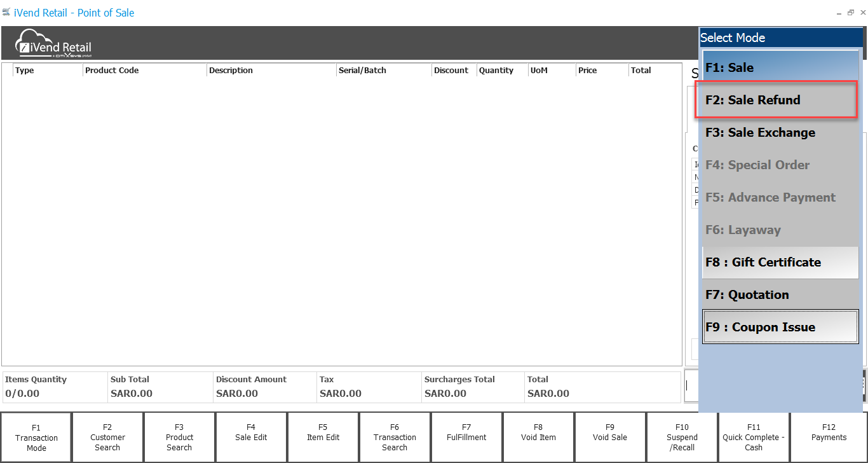Open F12 Payments button
Screen dimensions: 868x463
[x=829, y=438]
